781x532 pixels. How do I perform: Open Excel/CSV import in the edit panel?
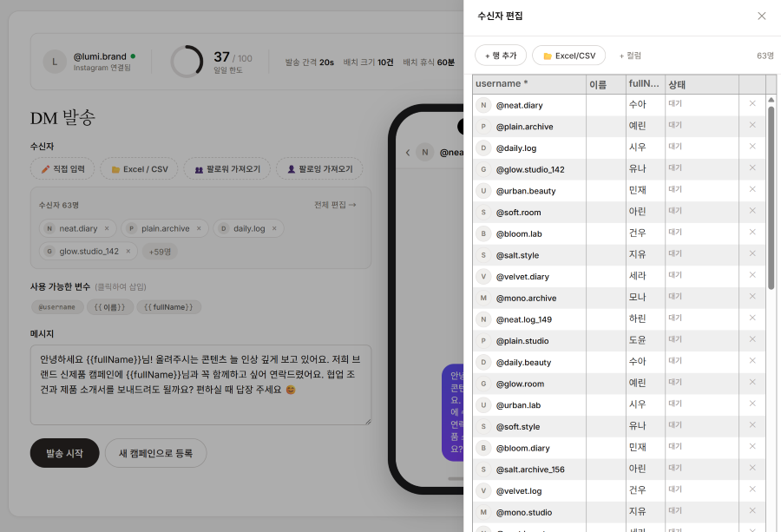(568, 56)
